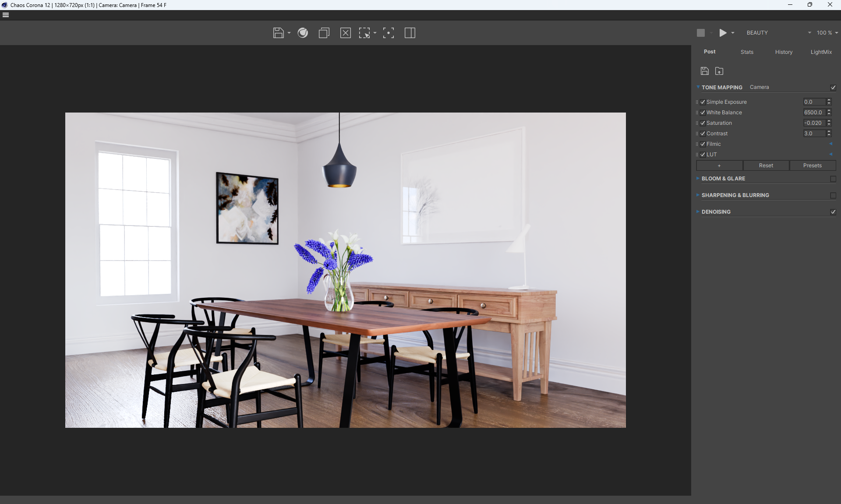Open the hamburger main menu
This screenshot has width=841, height=504.
[6, 15]
